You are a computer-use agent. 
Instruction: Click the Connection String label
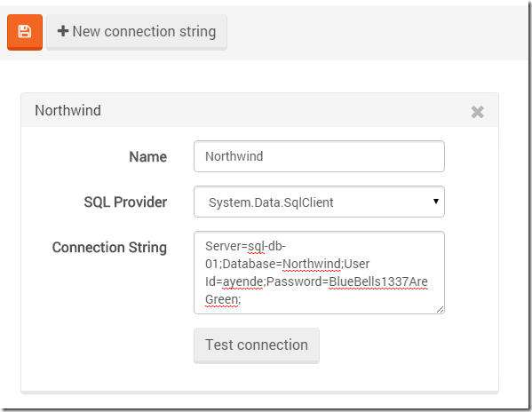click(109, 248)
